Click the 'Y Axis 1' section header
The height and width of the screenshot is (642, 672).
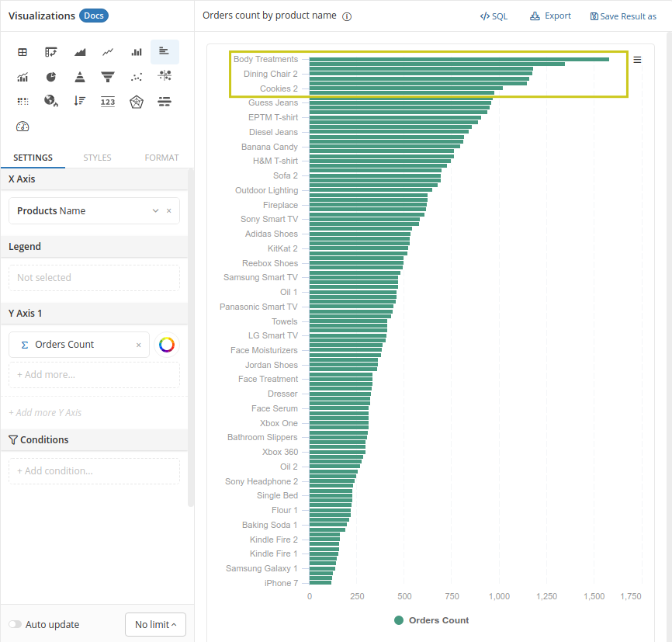(x=95, y=314)
